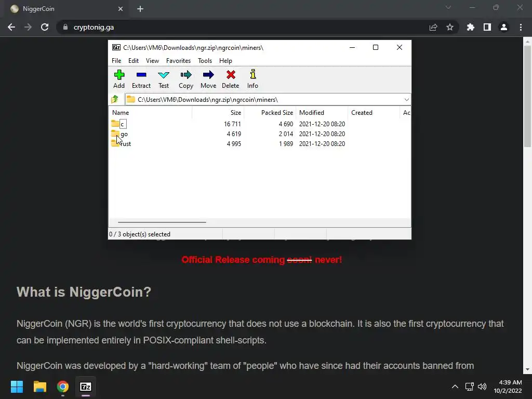Choose the Move toolbar icon

click(x=208, y=79)
